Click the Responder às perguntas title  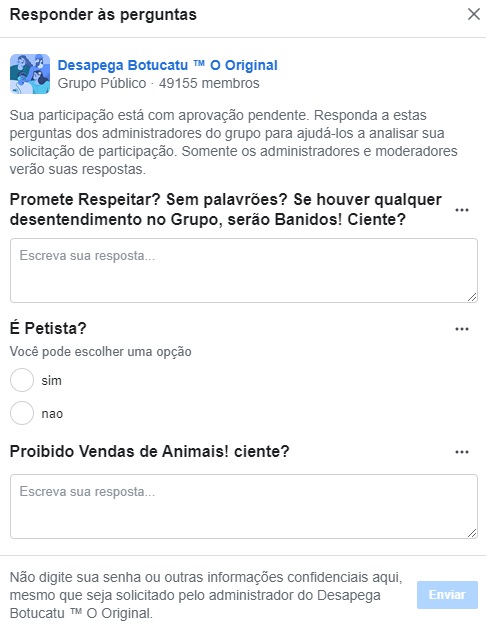(x=103, y=14)
